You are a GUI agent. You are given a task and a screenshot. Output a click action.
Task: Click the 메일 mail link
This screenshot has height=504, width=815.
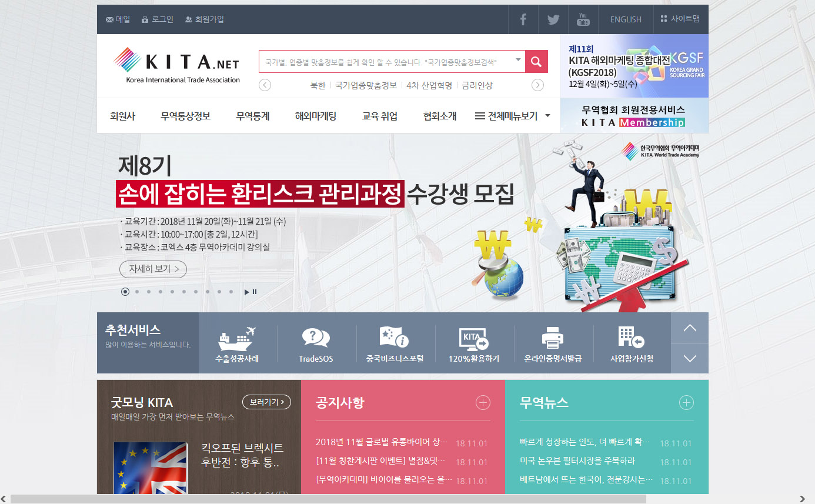[x=118, y=19]
